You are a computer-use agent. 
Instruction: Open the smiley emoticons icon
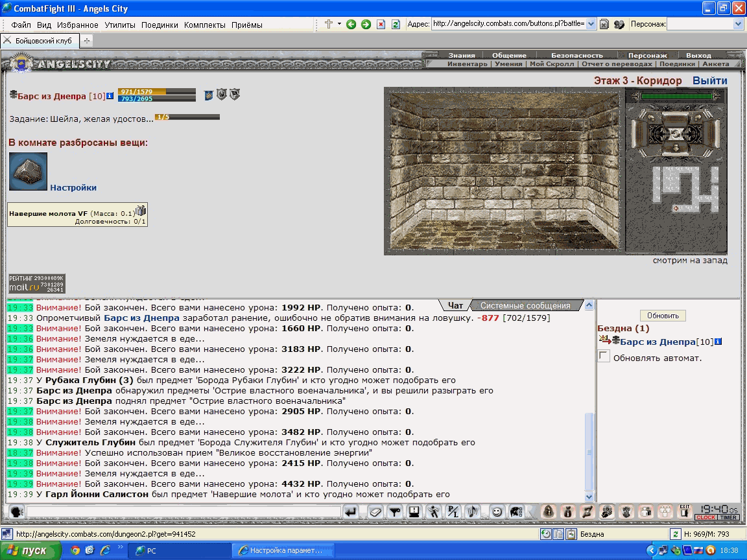(497, 512)
